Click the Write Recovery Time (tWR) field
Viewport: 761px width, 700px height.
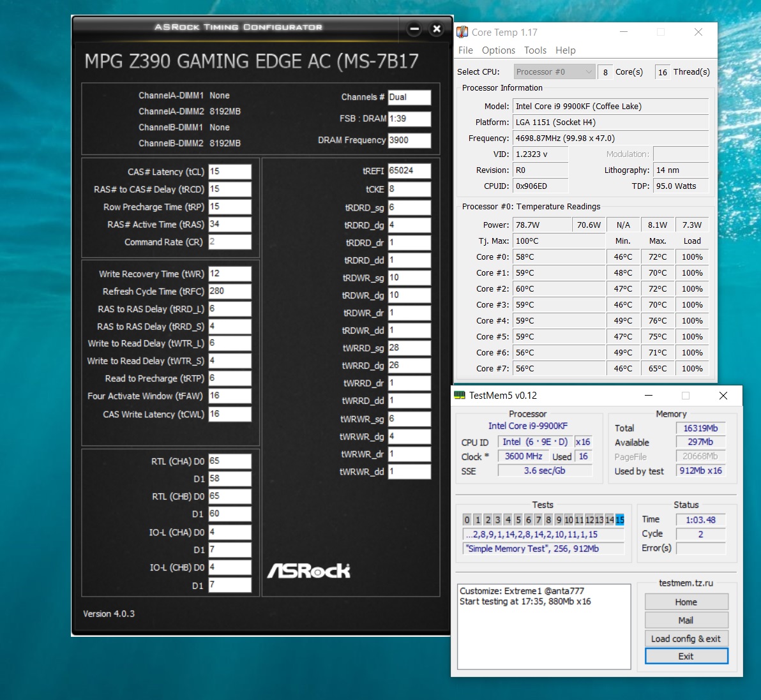[x=230, y=274]
